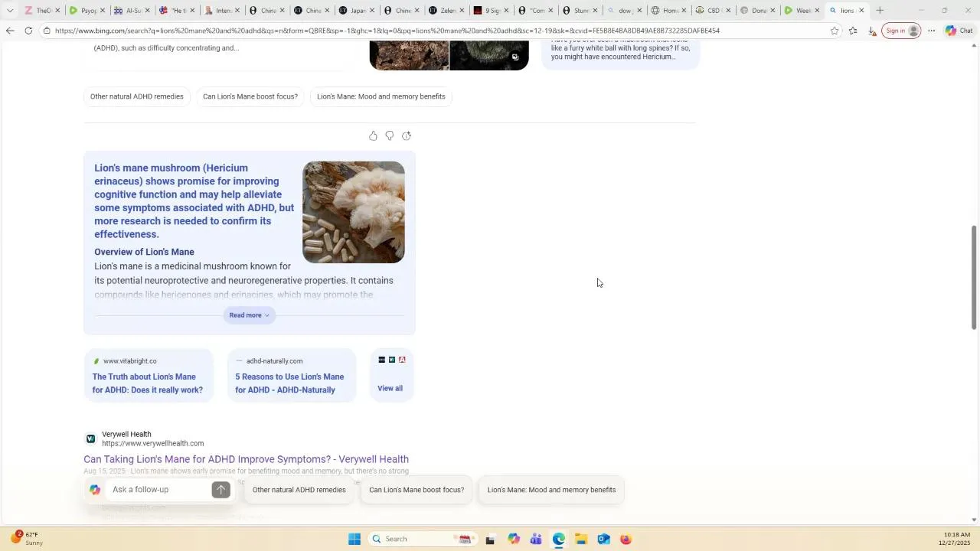The image size is (980, 551).
Task: Open Outlook from taskbar
Action: pos(603,539)
